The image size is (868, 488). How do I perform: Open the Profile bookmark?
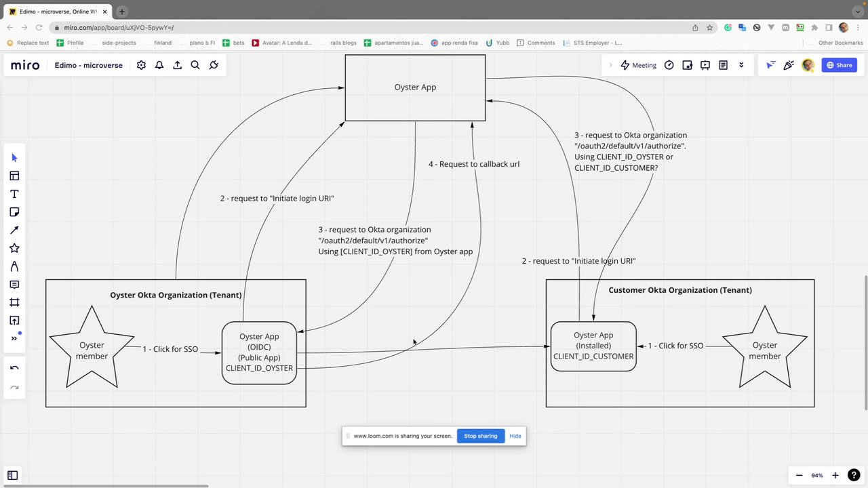71,43
